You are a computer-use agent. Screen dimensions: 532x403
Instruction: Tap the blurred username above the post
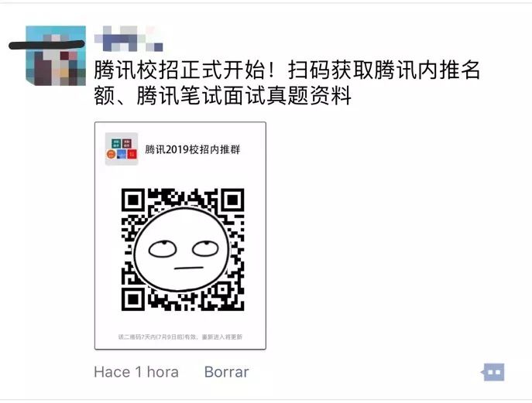pos(129,39)
